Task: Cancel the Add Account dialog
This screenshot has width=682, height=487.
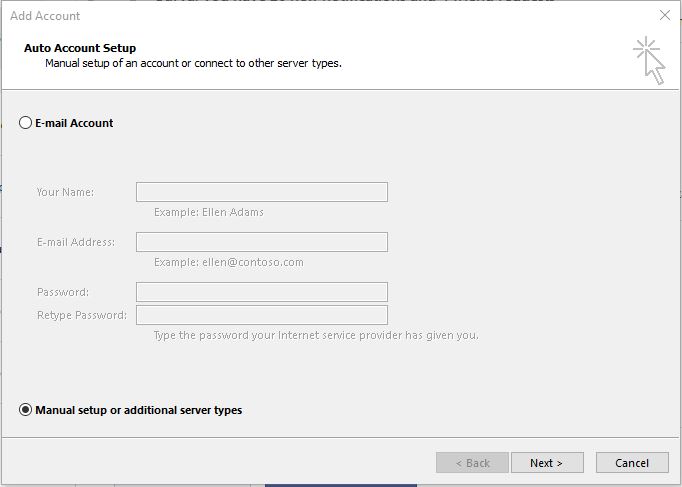Action: [632, 463]
